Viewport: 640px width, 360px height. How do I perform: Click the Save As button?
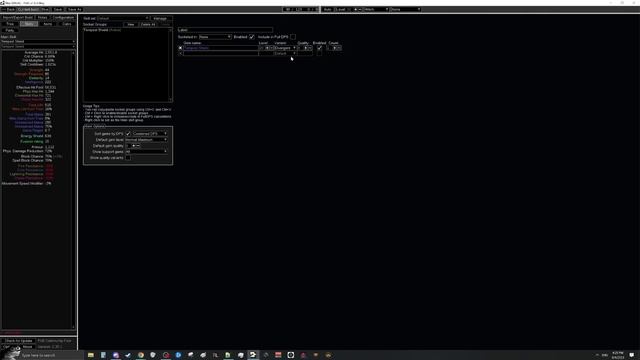pyautogui.click(x=74, y=9)
